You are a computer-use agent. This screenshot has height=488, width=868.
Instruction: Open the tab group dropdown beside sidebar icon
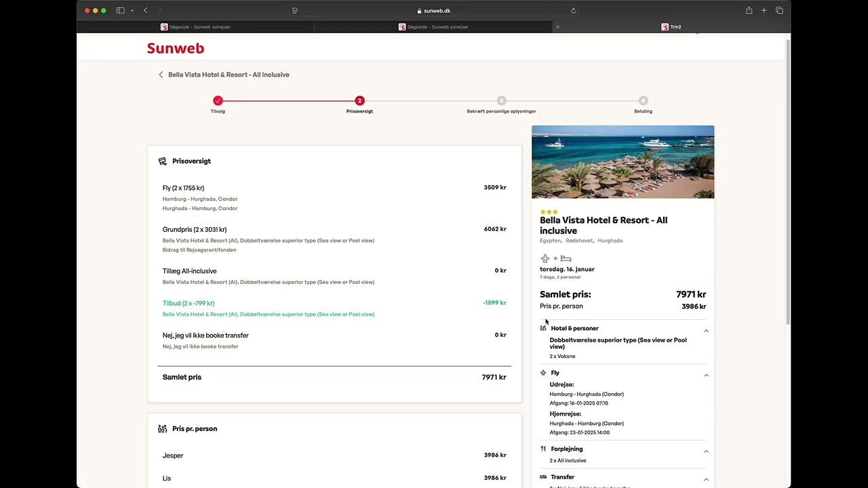pyautogui.click(x=132, y=11)
